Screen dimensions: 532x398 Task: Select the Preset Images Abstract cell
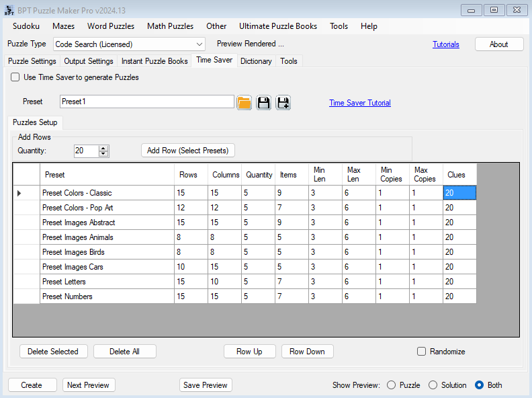click(x=107, y=223)
